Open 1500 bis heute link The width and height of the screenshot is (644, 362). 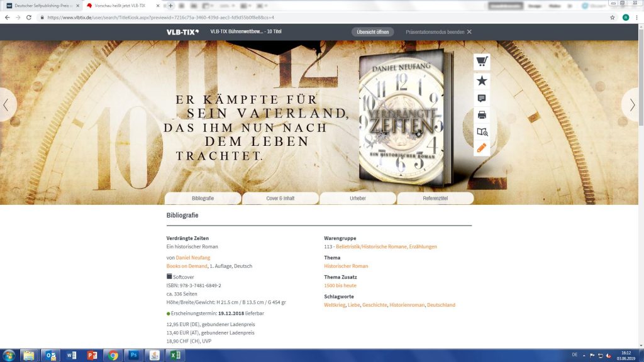coord(340,285)
